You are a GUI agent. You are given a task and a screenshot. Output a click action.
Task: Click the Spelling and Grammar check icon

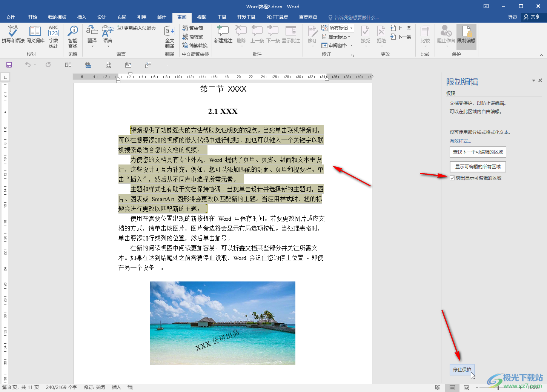[13, 34]
